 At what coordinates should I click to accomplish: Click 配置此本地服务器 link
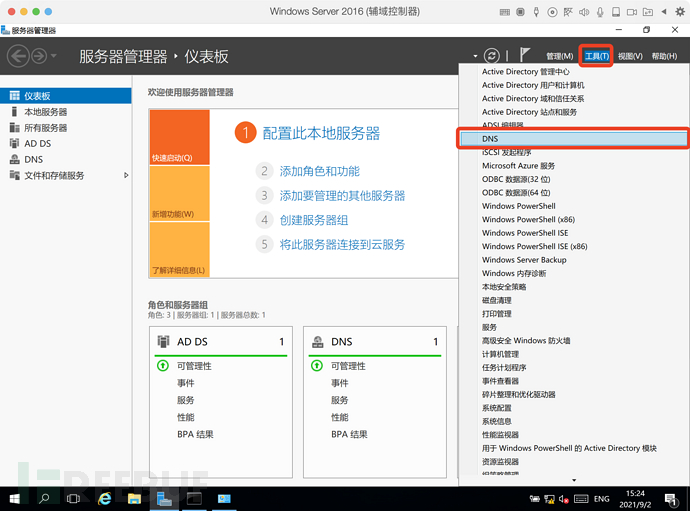point(321,133)
